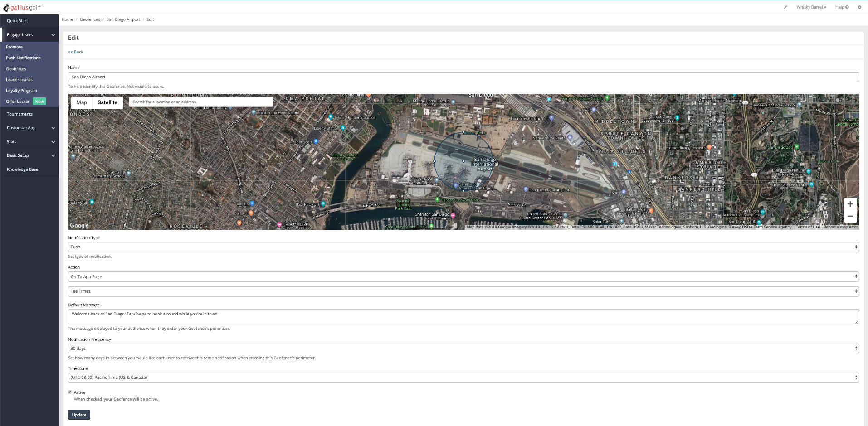The width and height of the screenshot is (868, 426).
Task: Open the map's Terms of Use link
Action: pos(808,228)
